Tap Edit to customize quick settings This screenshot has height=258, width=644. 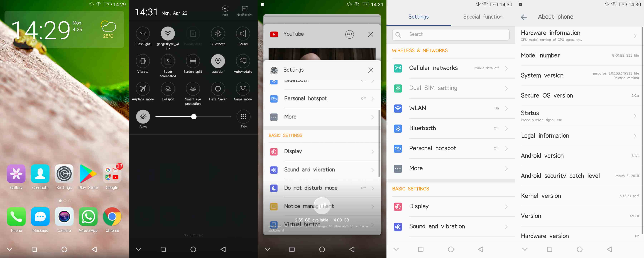point(243,117)
